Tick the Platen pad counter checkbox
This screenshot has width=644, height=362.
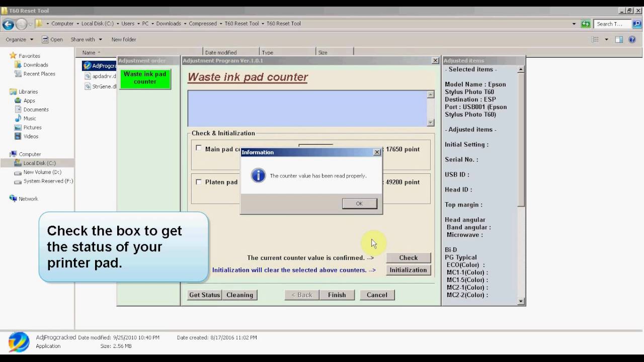point(199,182)
